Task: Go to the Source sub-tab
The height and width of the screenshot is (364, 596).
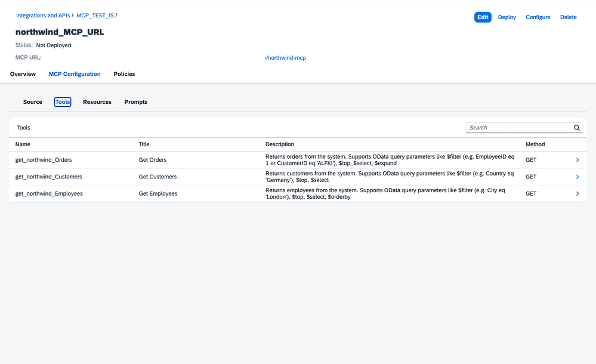Action: (x=33, y=102)
